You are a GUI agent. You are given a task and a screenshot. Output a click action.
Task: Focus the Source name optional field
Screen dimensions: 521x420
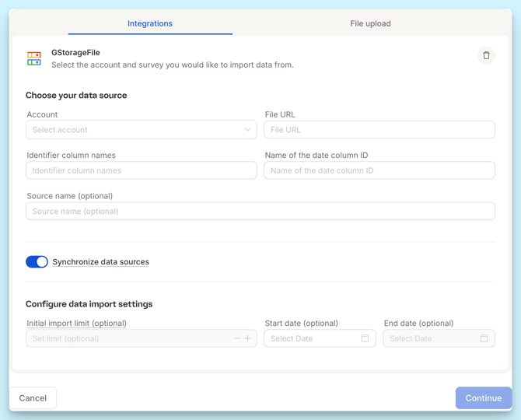[x=260, y=211]
